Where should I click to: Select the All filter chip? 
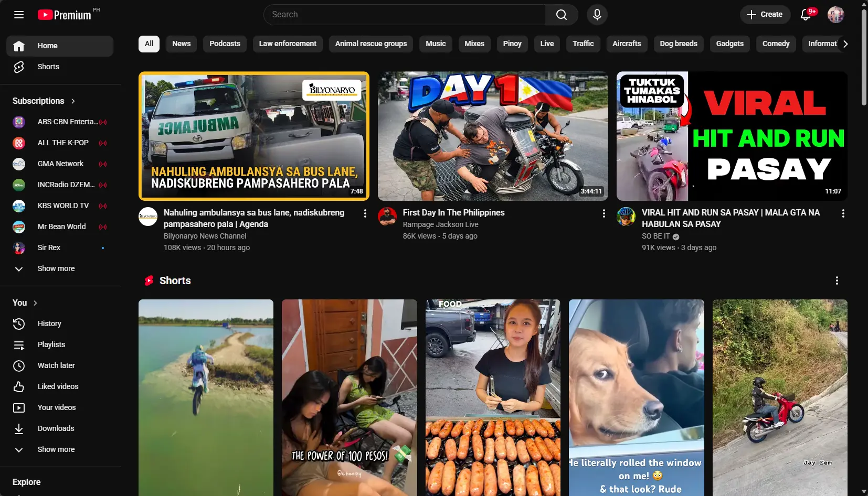click(x=149, y=44)
